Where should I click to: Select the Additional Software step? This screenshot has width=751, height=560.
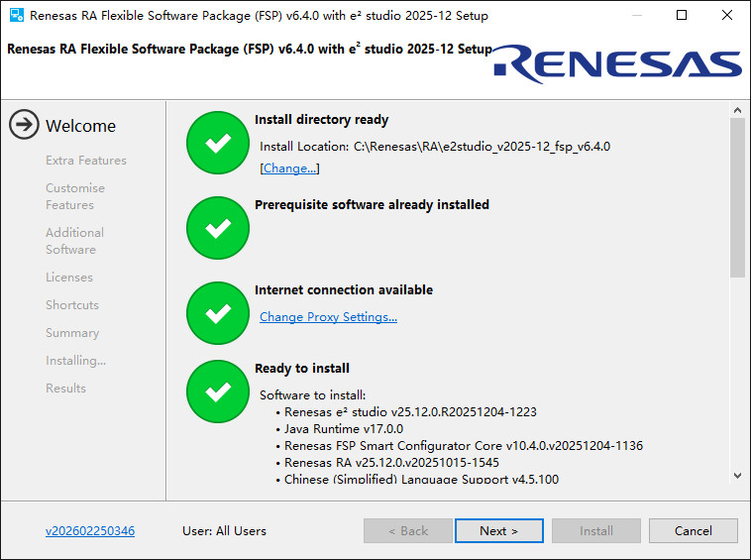(x=74, y=241)
